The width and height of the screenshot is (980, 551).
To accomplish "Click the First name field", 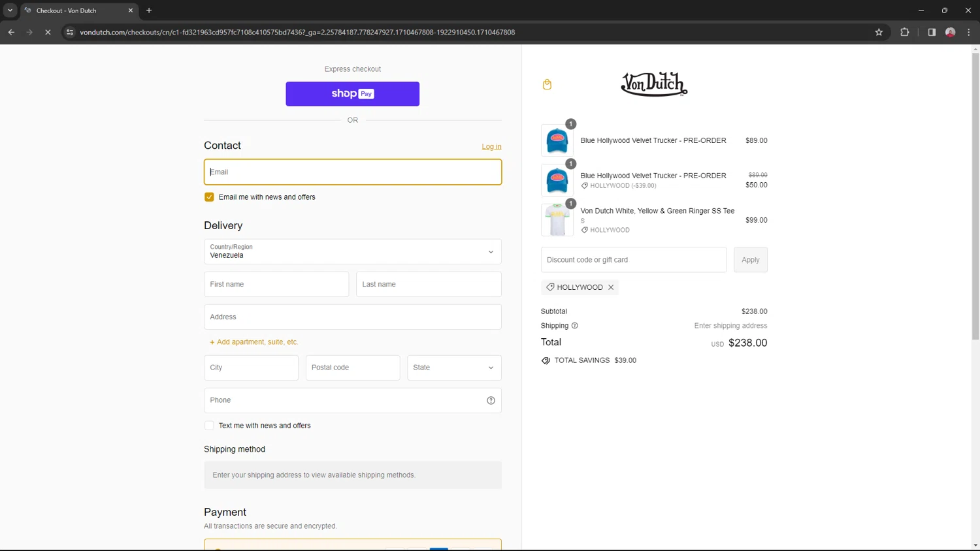I will pos(276,285).
